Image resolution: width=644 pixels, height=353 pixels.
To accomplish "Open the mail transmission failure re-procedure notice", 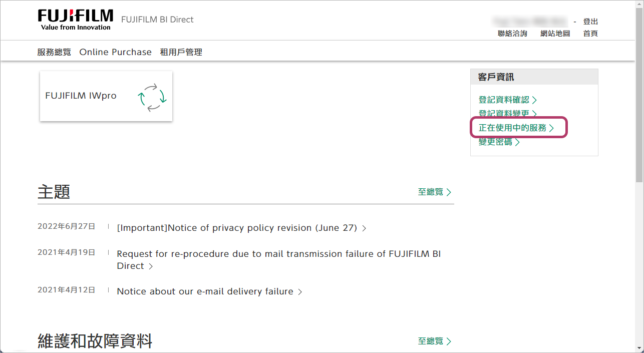I will coord(278,254).
